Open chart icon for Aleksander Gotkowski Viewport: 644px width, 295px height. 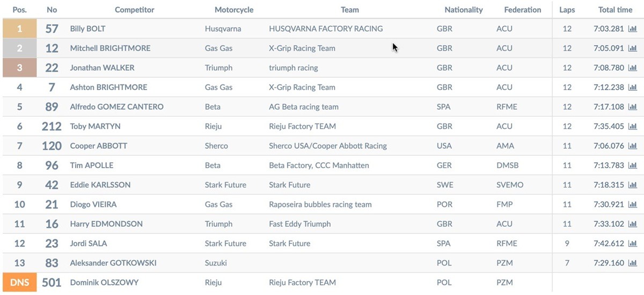click(x=632, y=263)
